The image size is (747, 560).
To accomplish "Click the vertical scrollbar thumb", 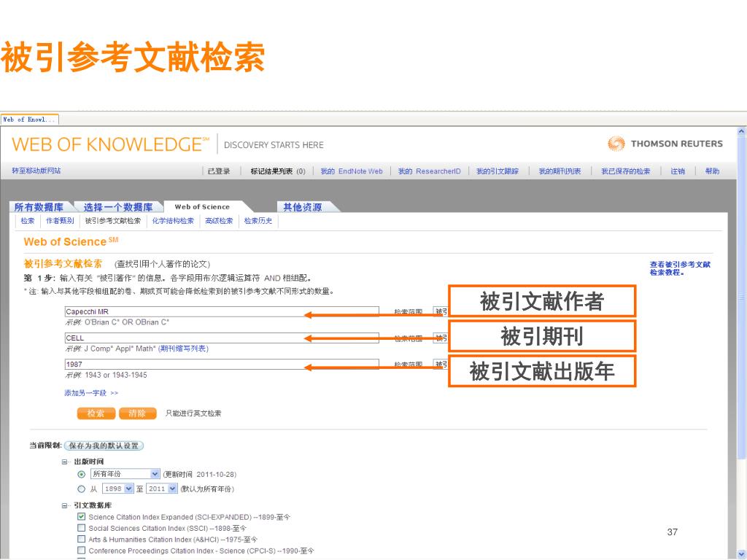I will [741, 297].
